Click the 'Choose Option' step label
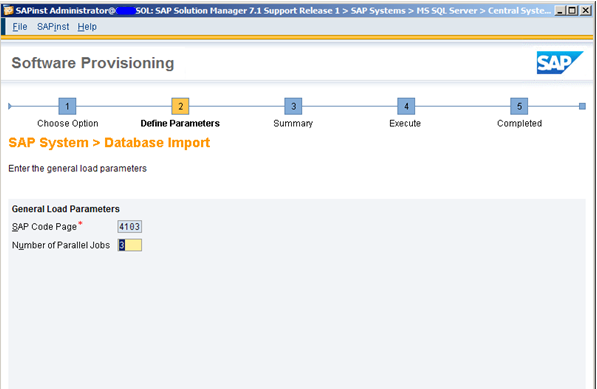This screenshot has height=389, width=597. [x=68, y=123]
